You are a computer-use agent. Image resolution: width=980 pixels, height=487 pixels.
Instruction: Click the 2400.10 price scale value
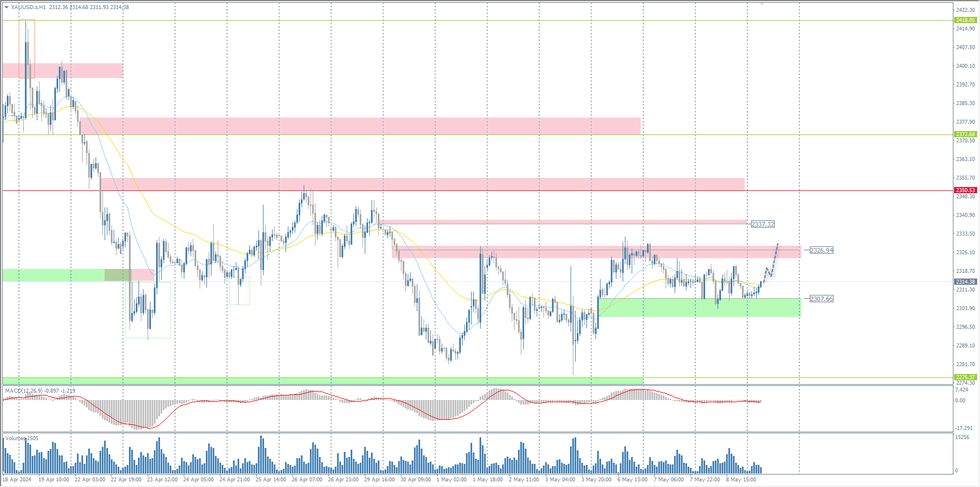pyautogui.click(x=965, y=66)
